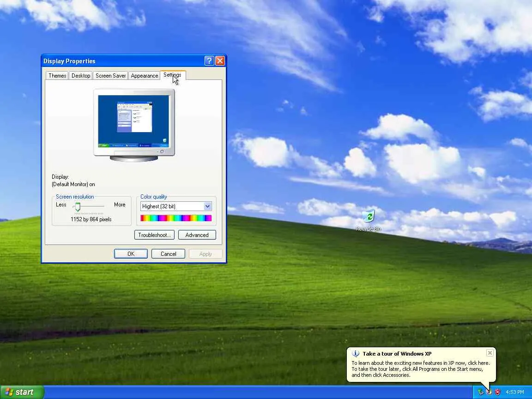Go to the Appearance tab
Viewport: 532px width, 399px height.
click(x=145, y=76)
